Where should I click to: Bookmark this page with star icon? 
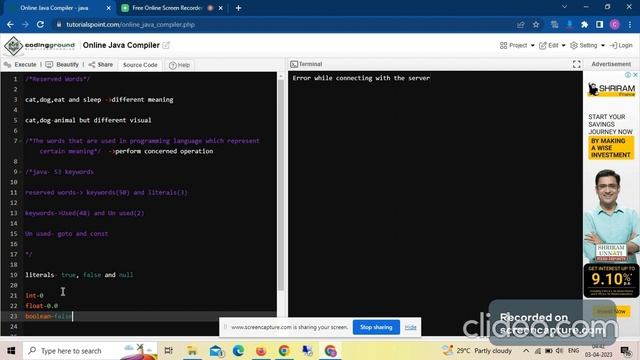pos(536,24)
